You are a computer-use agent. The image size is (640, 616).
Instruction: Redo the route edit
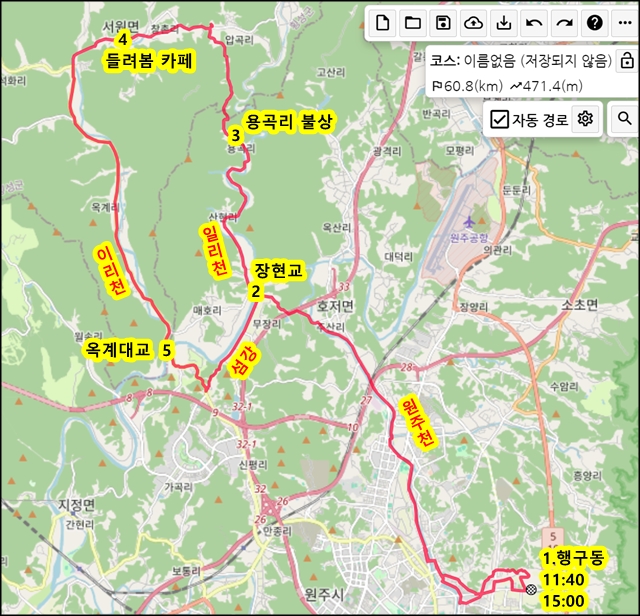click(564, 23)
